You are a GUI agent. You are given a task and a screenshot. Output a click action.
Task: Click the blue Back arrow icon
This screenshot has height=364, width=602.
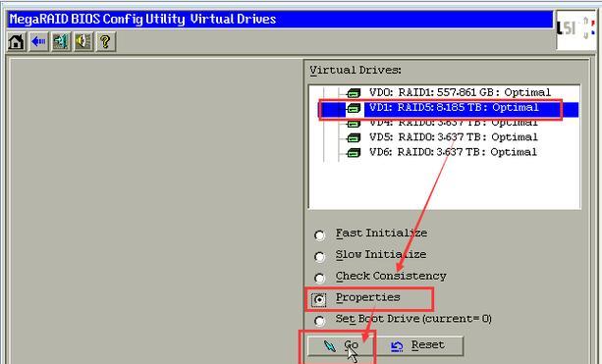[38, 41]
